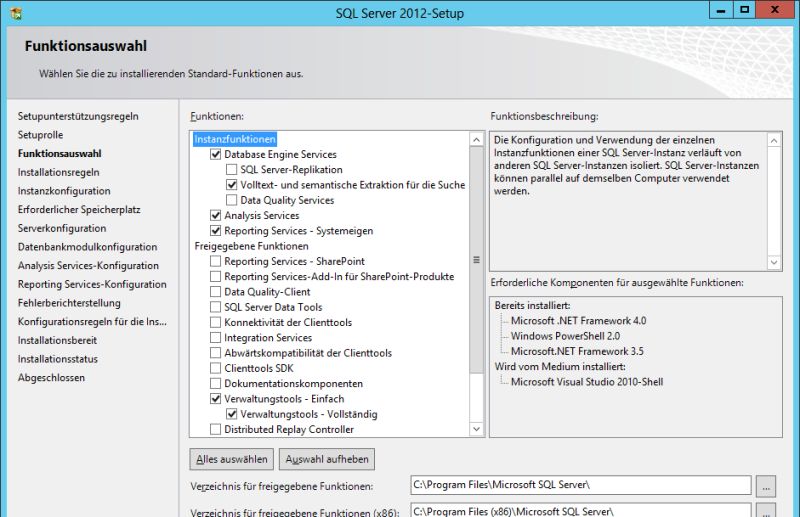
Task: Click the feature list scrollbar thumb
Action: pos(476,260)
